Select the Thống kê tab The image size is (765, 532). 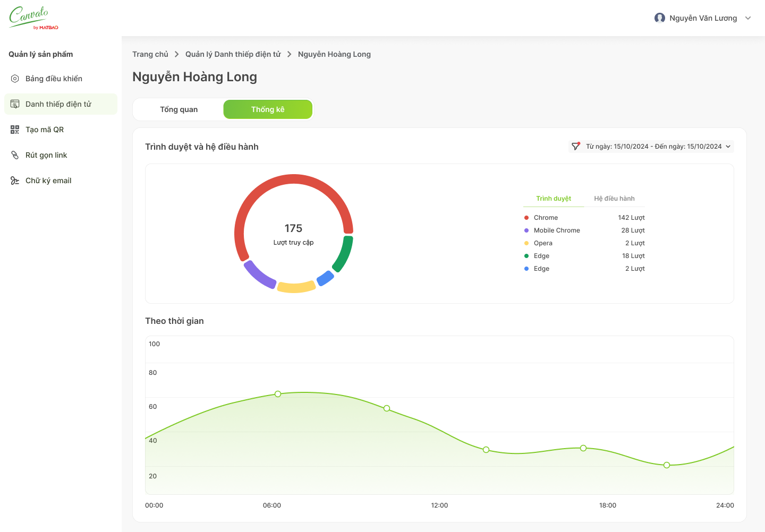[268, 109]
